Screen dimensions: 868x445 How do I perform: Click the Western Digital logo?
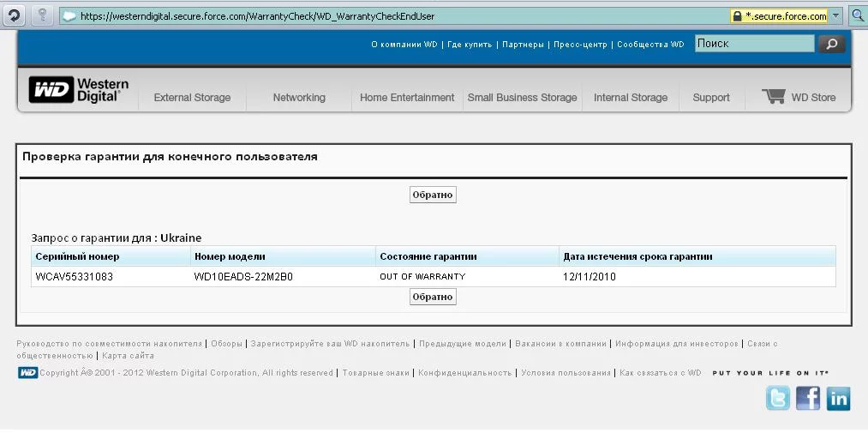[79, 90]
